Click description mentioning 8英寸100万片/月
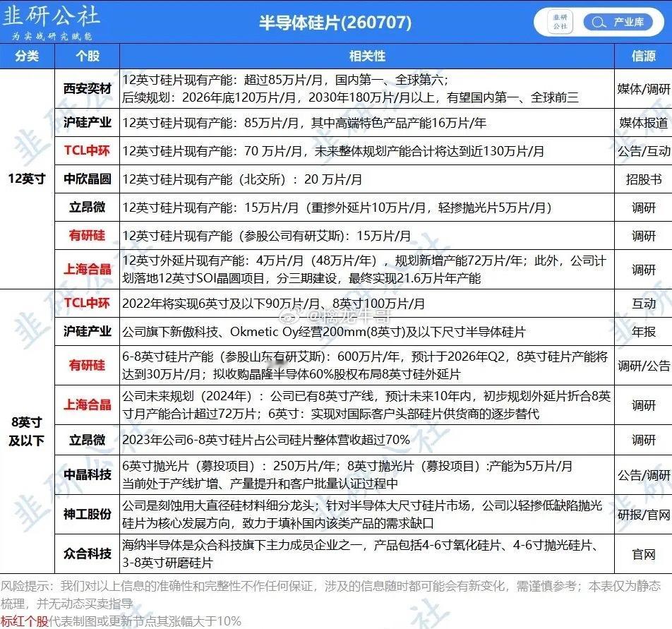This screenshot has height=629, width=672. [x=273, y=304]
